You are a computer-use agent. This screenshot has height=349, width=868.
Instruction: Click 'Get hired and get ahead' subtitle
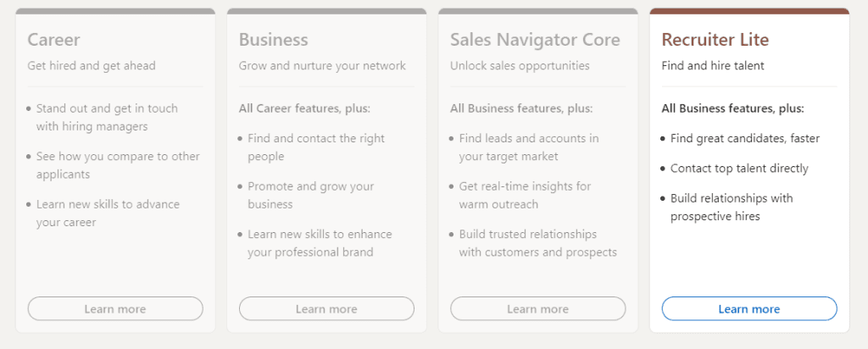pyautogui.click(x=92, y=66)
